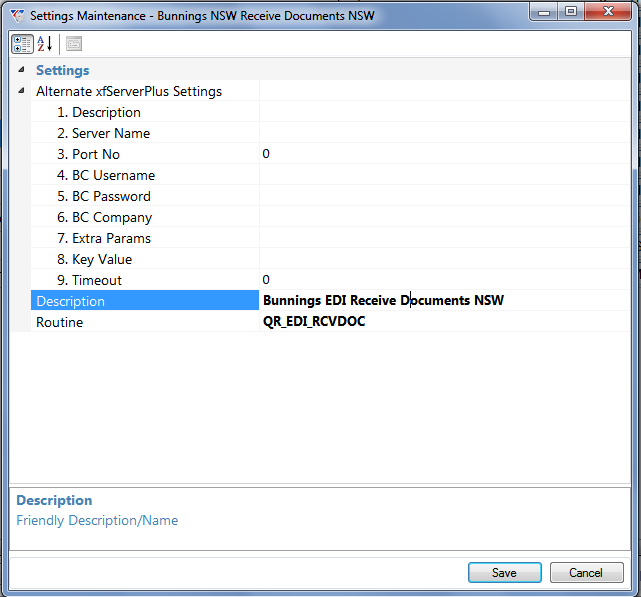Select the Routine property row
This screenshot has width=641, height=597.
click(x=145, y=322)
